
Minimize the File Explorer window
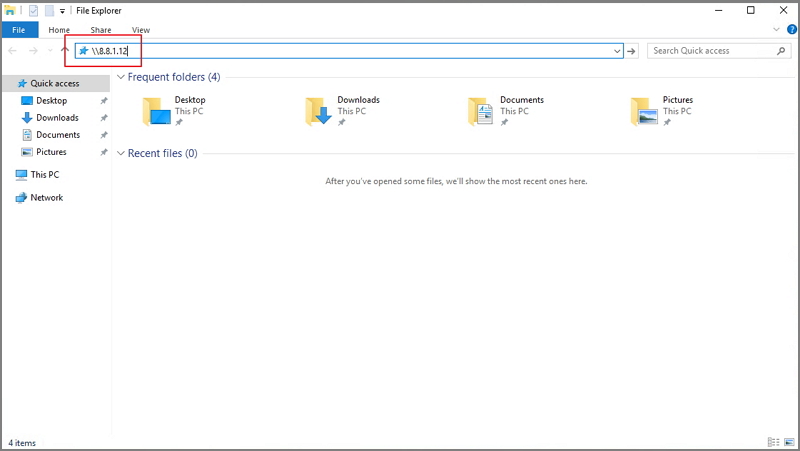pos(719,10)
